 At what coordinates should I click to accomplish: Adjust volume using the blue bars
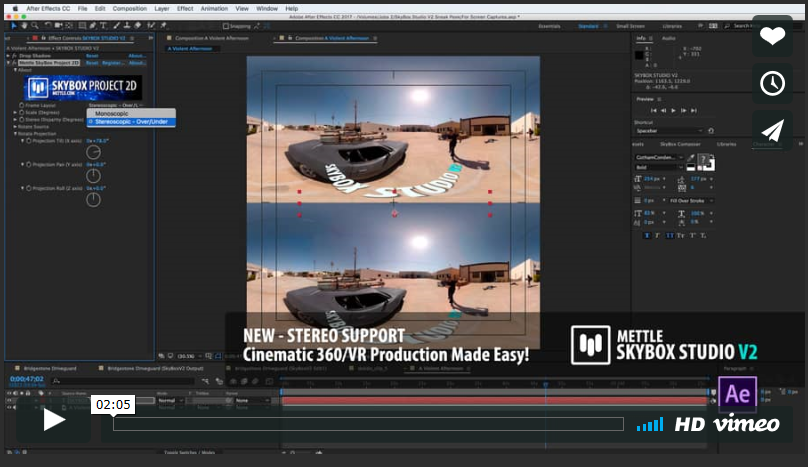[x=650, y=424]
